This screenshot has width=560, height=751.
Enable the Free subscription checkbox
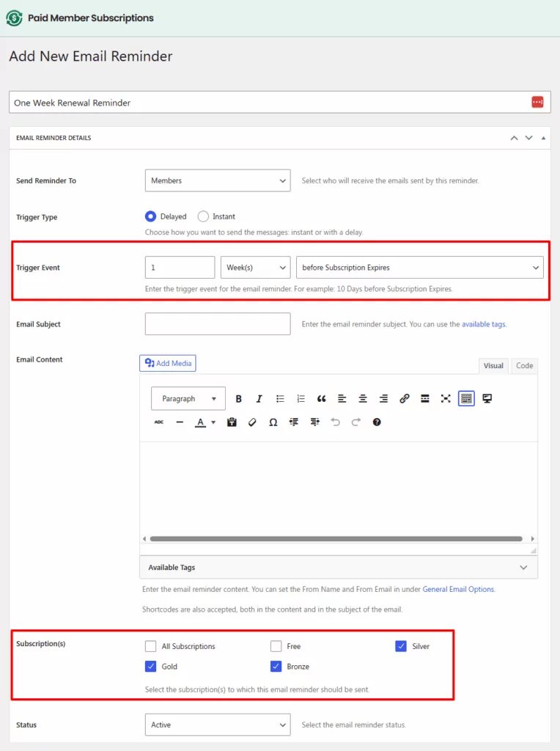pyautogui.click(x=276, y=646)
